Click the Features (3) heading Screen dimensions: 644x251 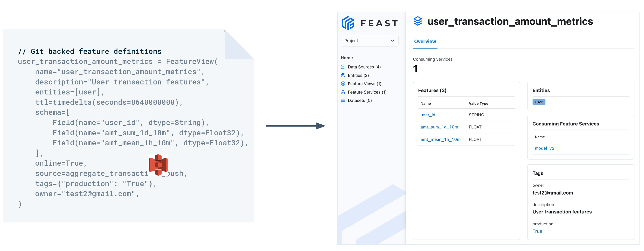tap(432, 91)
